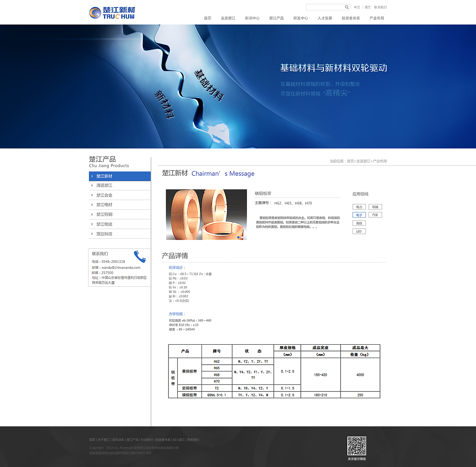Select 楚江特钢 in the sidebar

pos(120,215)
